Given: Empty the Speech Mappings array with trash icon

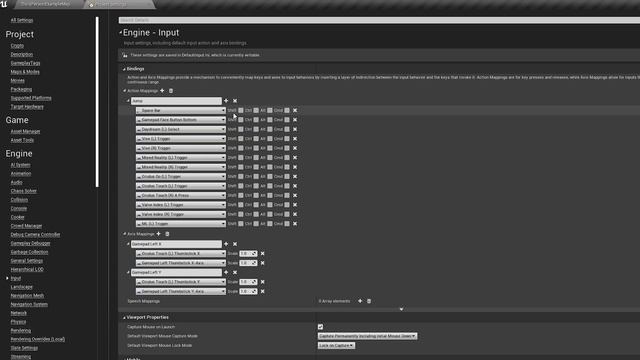Looking at the screenshot, I should point(369,301).
